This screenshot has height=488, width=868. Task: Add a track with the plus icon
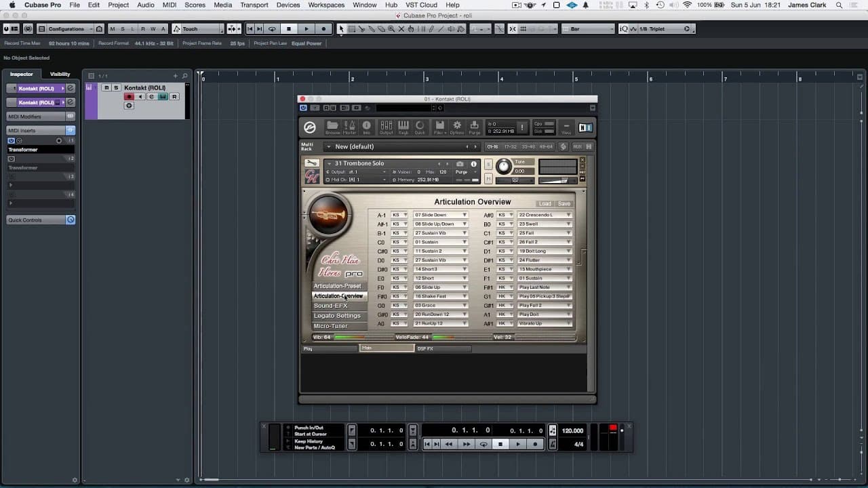[175, 76]
